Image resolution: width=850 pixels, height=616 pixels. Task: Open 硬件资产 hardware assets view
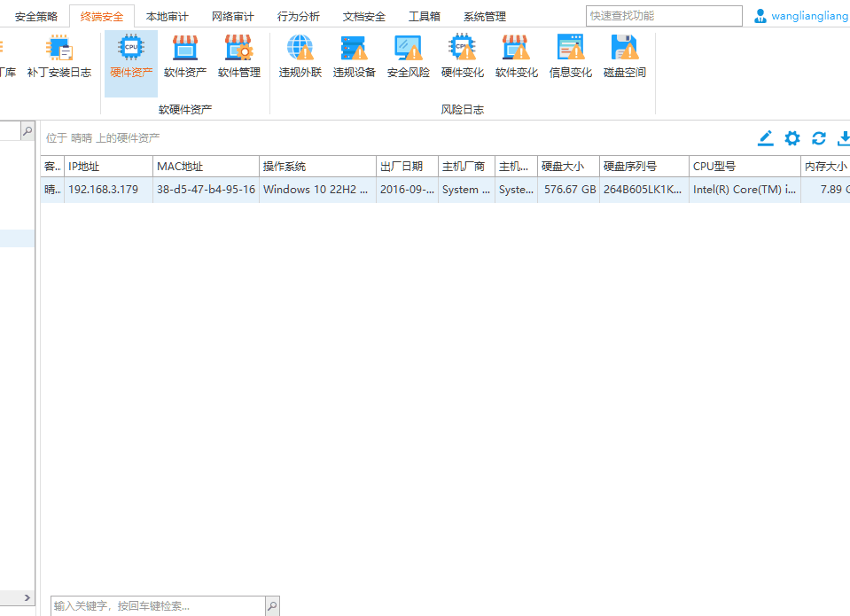pyautogui.click(x=131, y=57)
